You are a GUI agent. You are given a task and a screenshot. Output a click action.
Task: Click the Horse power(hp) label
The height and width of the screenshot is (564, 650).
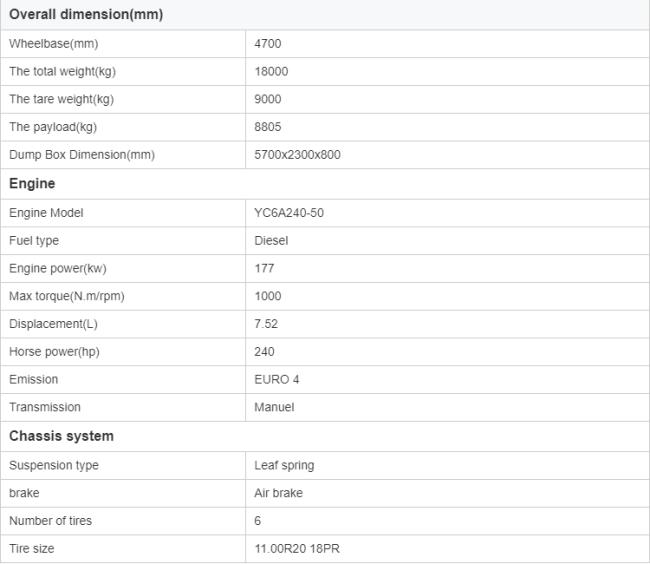click(54, 352)
